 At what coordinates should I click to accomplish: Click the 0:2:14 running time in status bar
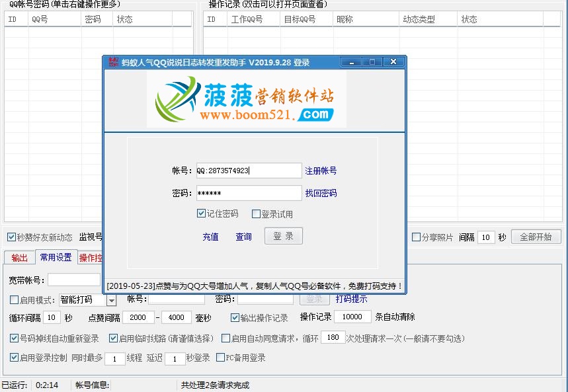click(x=47, y=385)
